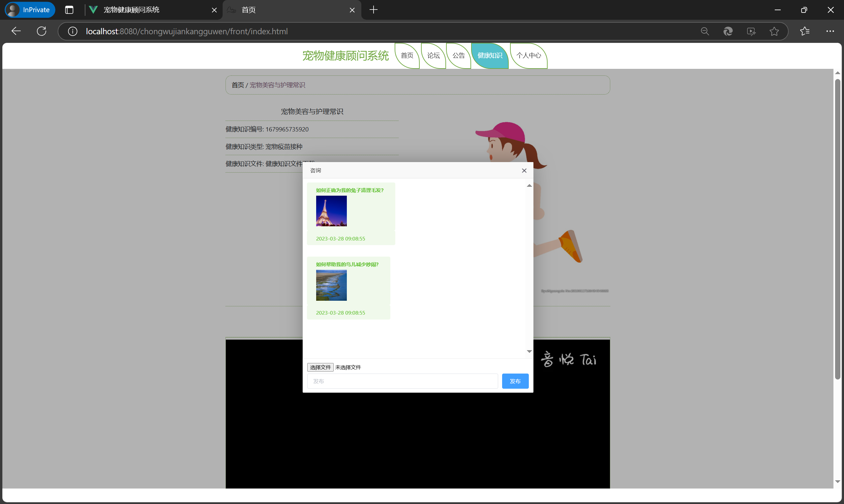Add page to favorites with star icon
The width and height of the screenshot is (844, 504).
(x=774, y=31)
